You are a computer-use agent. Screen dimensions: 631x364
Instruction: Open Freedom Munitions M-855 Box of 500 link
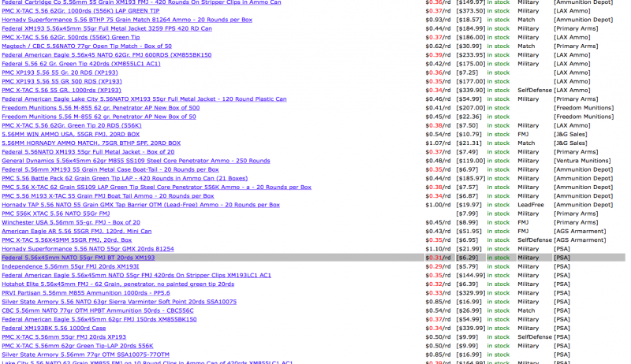pos(100,108)
